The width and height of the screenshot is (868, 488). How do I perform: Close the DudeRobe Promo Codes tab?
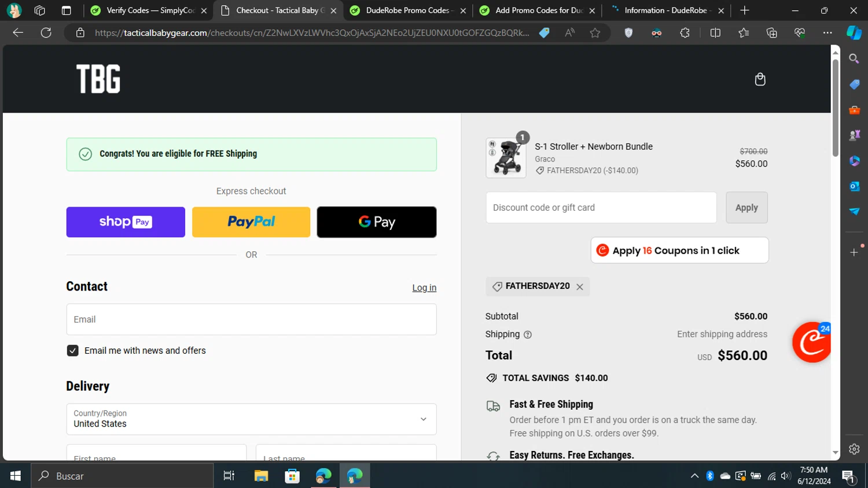463,10
